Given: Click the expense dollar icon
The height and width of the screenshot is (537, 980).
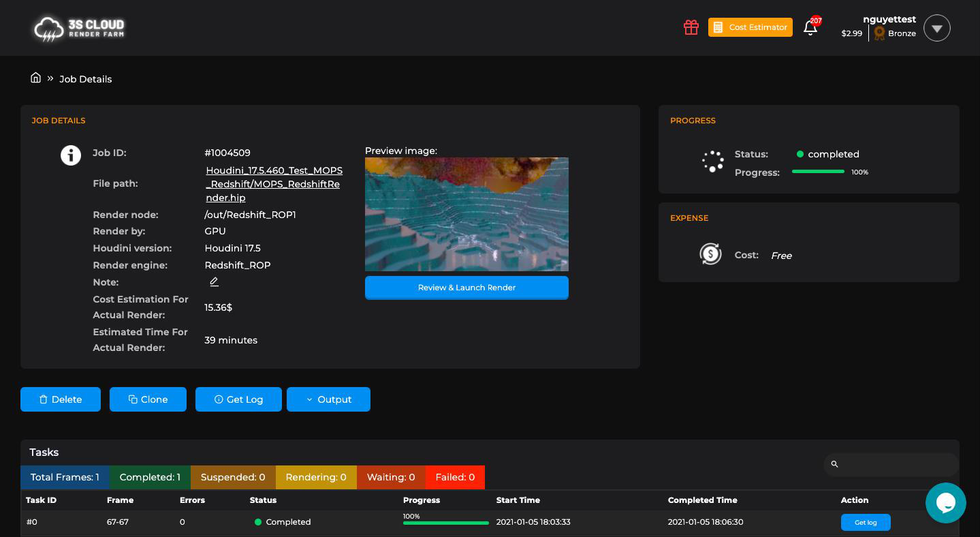Looking at the screenshot, I should [710, 254].
